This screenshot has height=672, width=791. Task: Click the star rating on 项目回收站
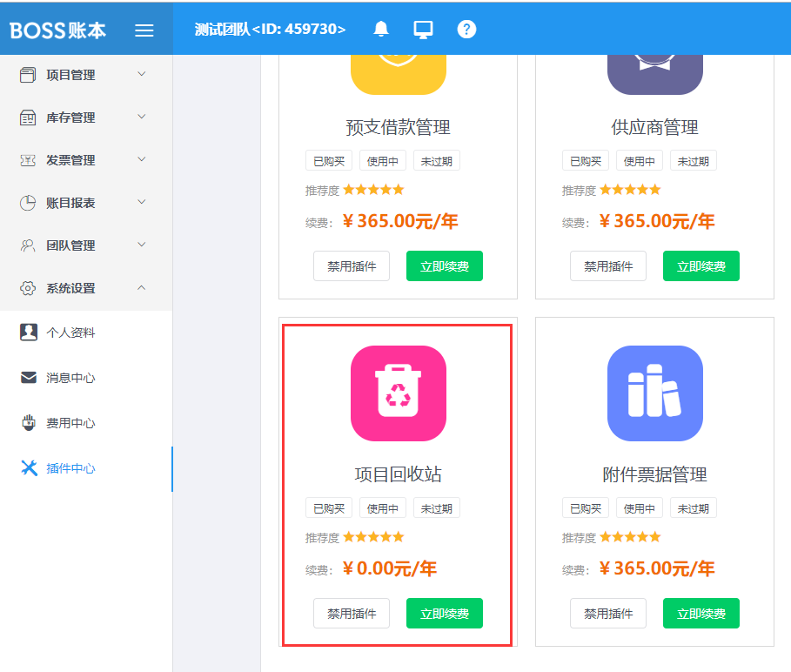pyautogui.click(x=373, y=537)
